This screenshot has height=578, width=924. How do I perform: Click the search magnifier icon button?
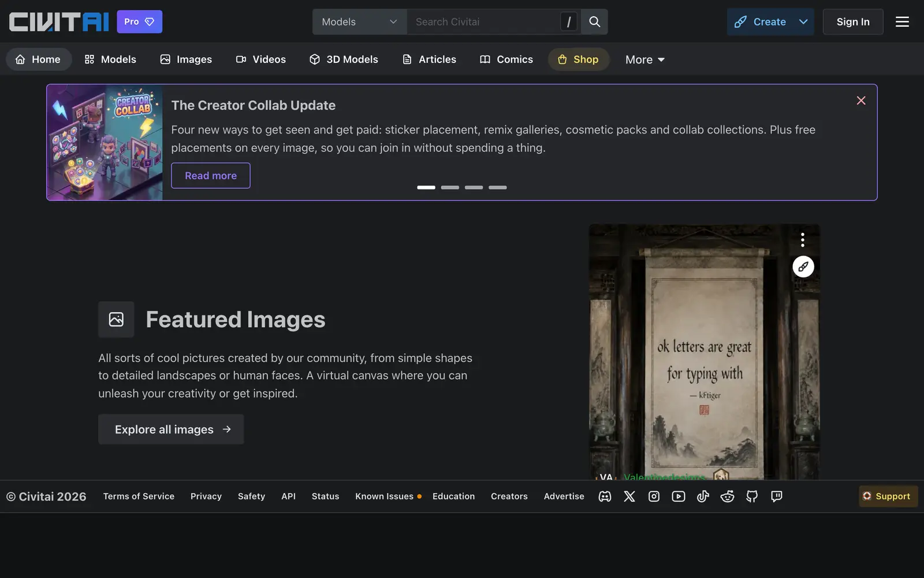pyautogui.click(x=594, y=22)
